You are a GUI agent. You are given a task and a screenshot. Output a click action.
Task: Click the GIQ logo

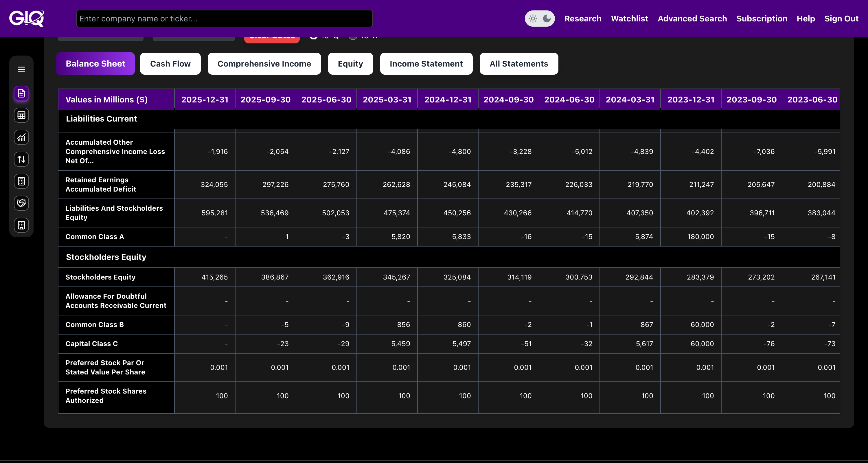[x=26, y=18]
